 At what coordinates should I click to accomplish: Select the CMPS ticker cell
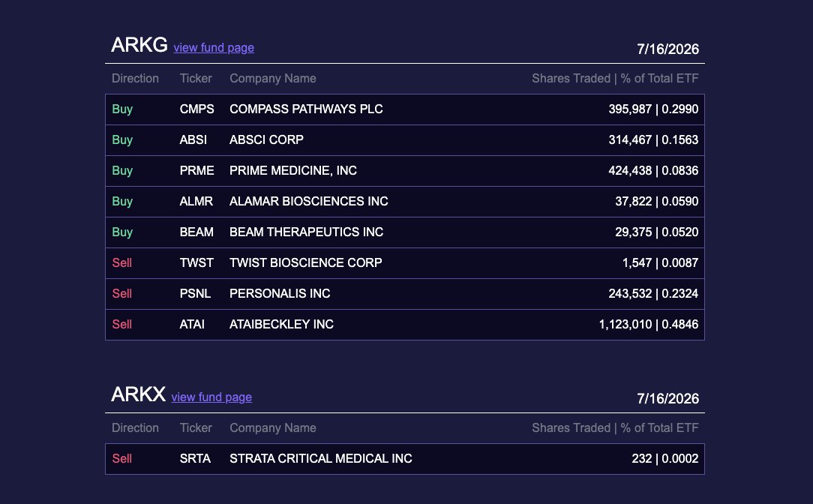tap(197, 109)
